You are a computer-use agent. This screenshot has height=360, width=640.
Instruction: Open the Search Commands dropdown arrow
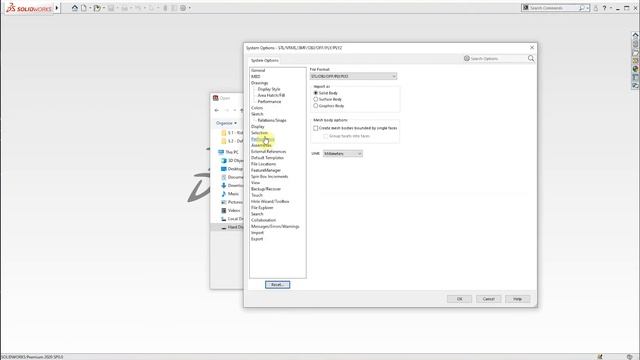point(588,8)
